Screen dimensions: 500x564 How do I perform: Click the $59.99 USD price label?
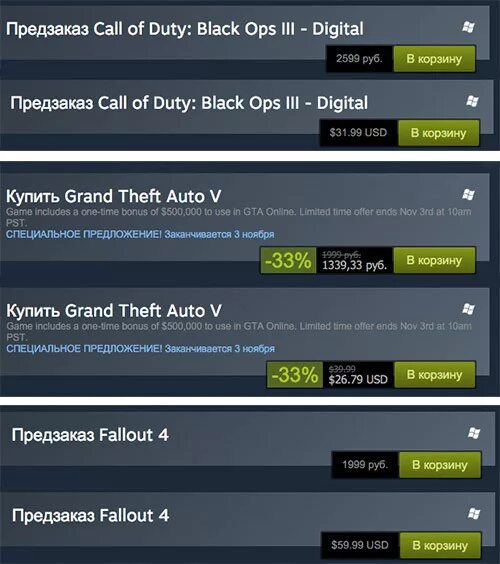[360, 545]
